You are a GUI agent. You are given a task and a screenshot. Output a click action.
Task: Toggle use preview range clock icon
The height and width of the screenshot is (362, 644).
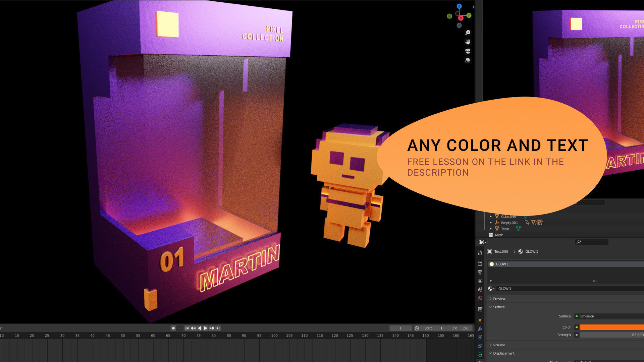point(417,328)
